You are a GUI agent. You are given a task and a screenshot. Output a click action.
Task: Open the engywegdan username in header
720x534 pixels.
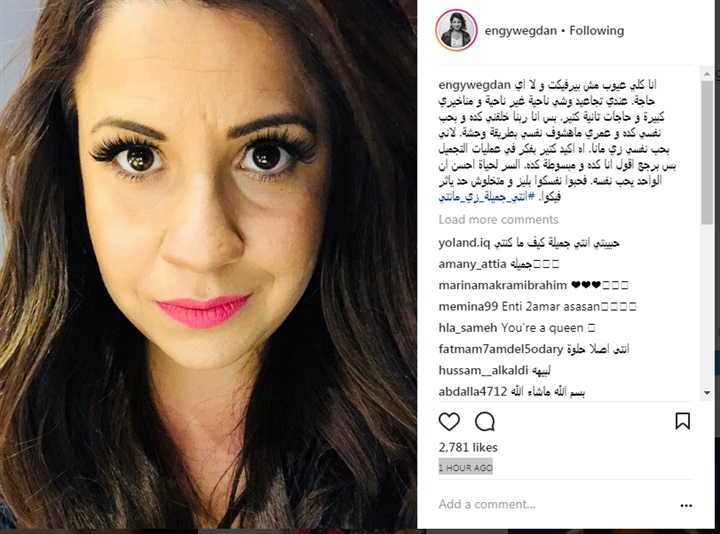521,31
